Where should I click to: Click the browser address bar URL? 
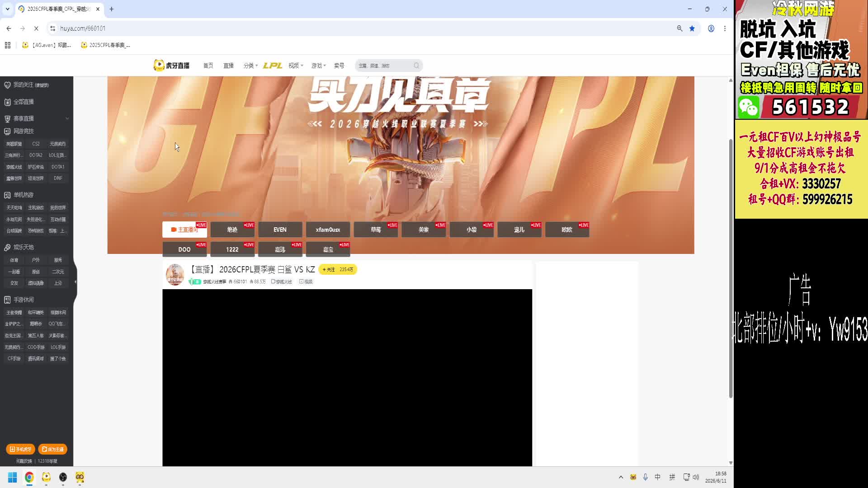83,28
